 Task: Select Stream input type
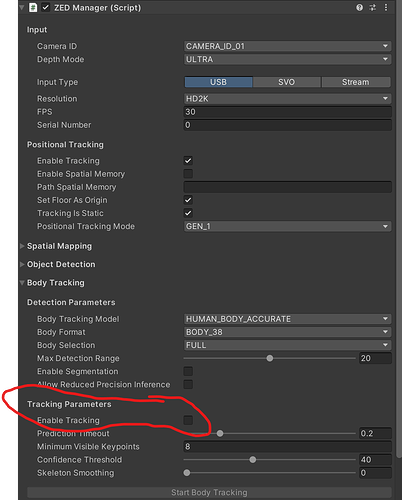coord(356,82)
